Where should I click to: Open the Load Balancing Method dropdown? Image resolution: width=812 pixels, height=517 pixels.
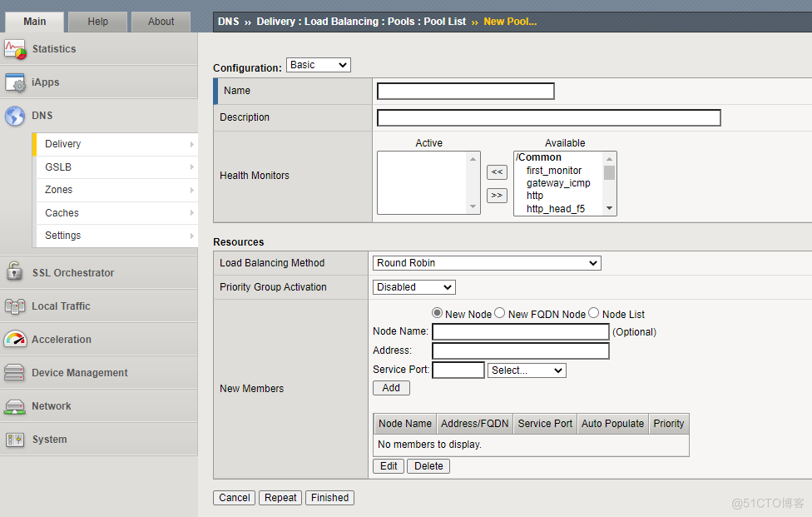click(x=487, y=263)
